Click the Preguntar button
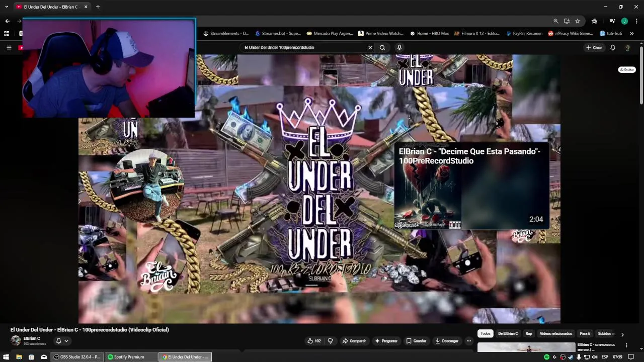Screen dimensions: 644x362 click(386, 341)
